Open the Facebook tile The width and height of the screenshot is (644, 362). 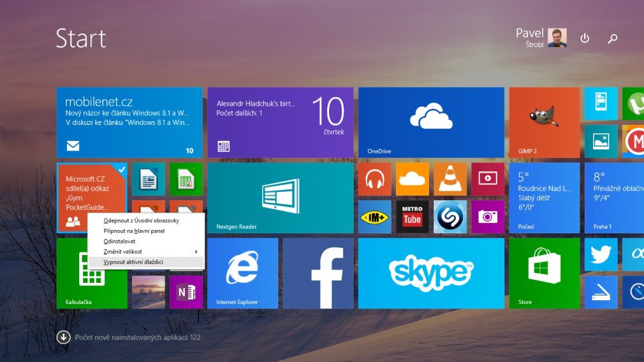[318, 273]
